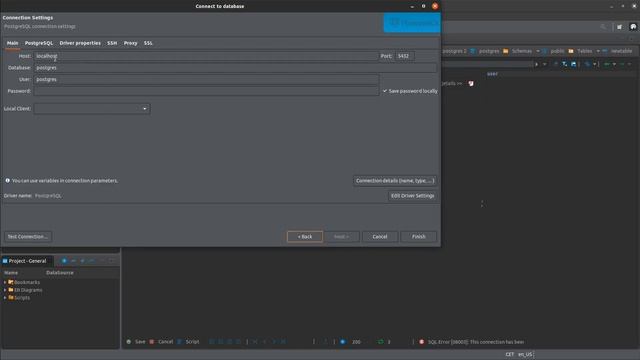Click the Schemas breadcrumb
640x360 pixels.
522,51
